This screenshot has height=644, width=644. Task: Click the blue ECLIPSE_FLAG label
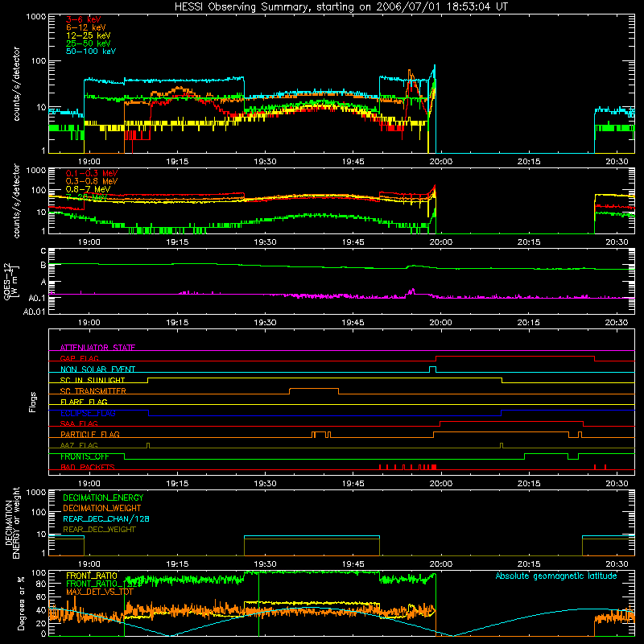[88, 413]
